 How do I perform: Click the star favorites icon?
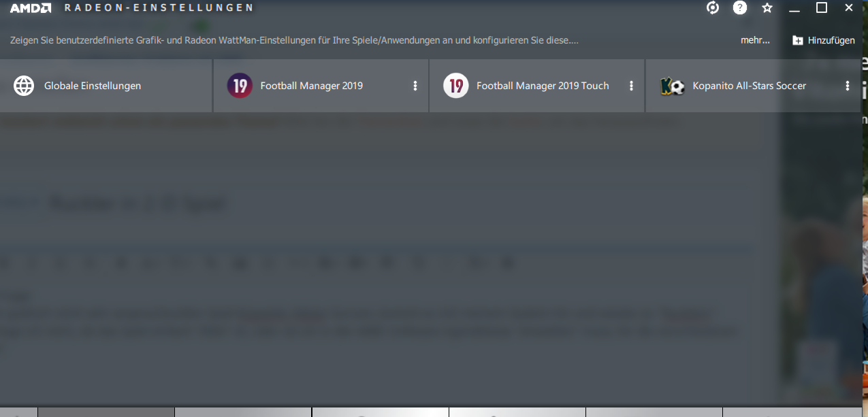(x=767, y=7)
